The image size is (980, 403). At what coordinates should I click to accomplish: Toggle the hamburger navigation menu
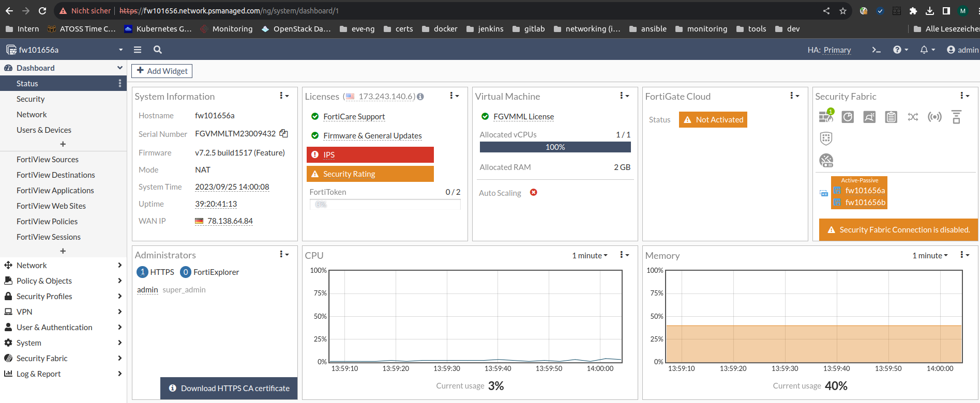(x=138, y=50)
